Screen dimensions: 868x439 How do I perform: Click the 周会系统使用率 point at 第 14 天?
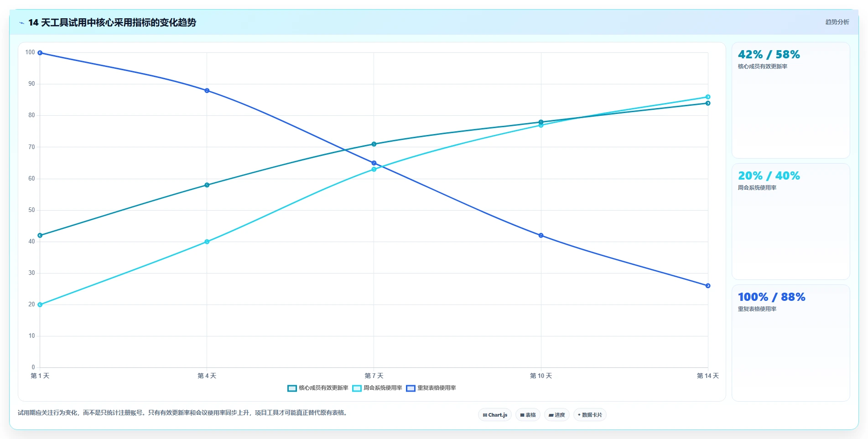pyautogui.click(x=708, y=97)
